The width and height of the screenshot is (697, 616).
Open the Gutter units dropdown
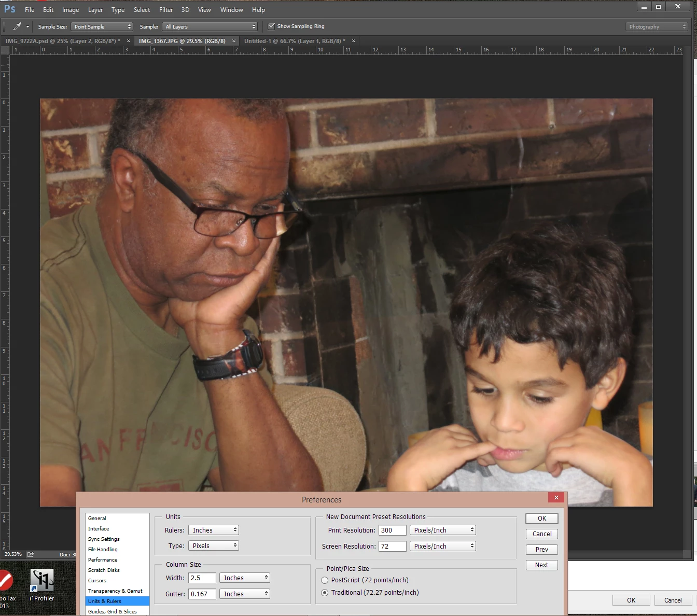tap(244, 594)
